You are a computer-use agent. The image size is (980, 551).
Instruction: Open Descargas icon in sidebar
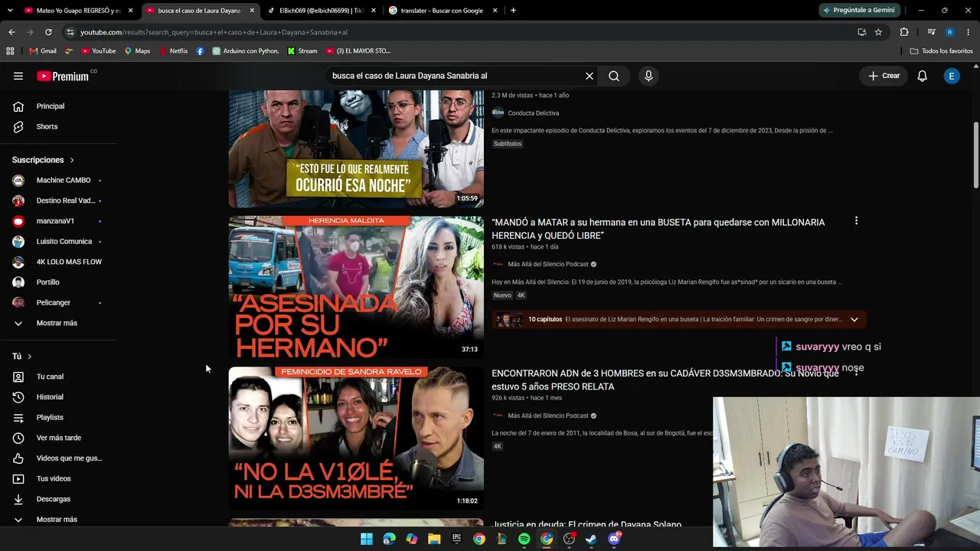tap(18, 499)
